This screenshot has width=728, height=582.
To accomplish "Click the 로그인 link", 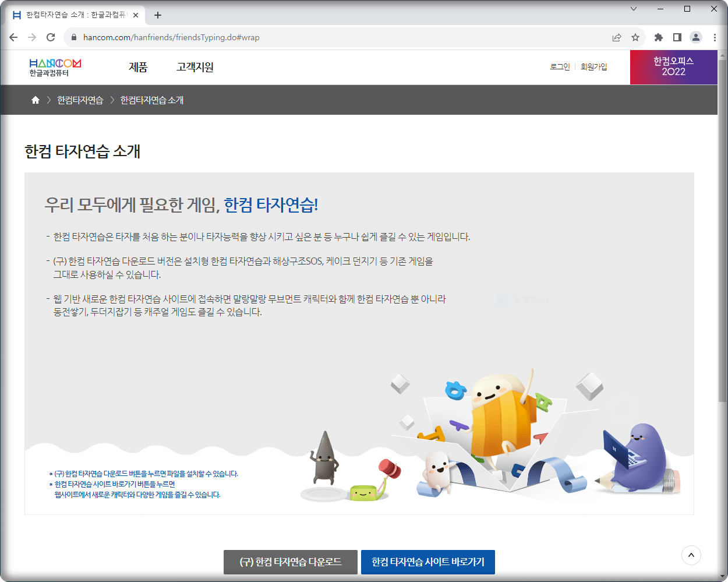I will 560,67.
